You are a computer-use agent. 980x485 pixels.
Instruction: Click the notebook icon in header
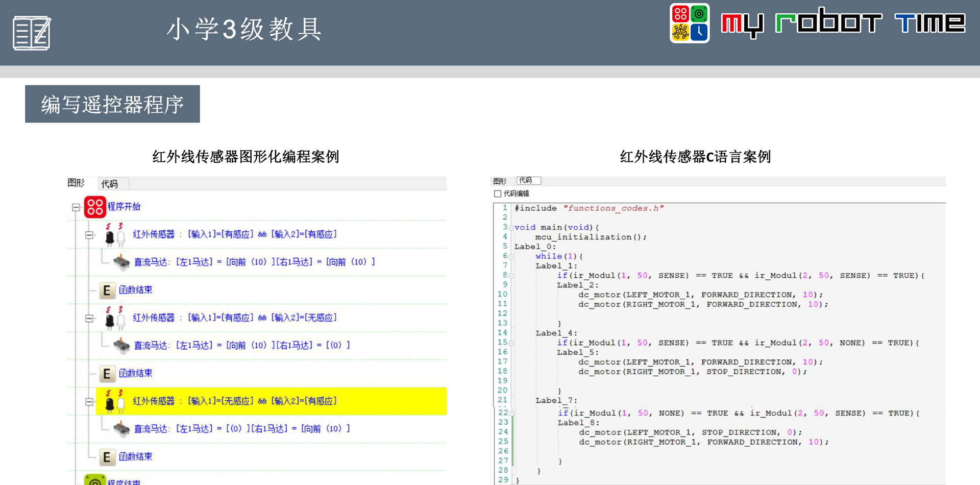[32, 33]
